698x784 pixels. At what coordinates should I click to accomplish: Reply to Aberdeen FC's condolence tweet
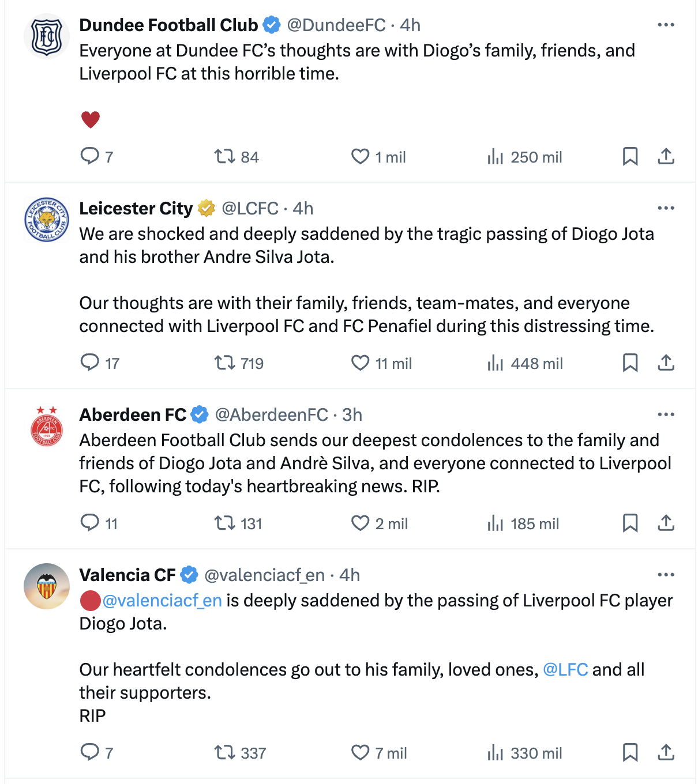tap(90, 523)
